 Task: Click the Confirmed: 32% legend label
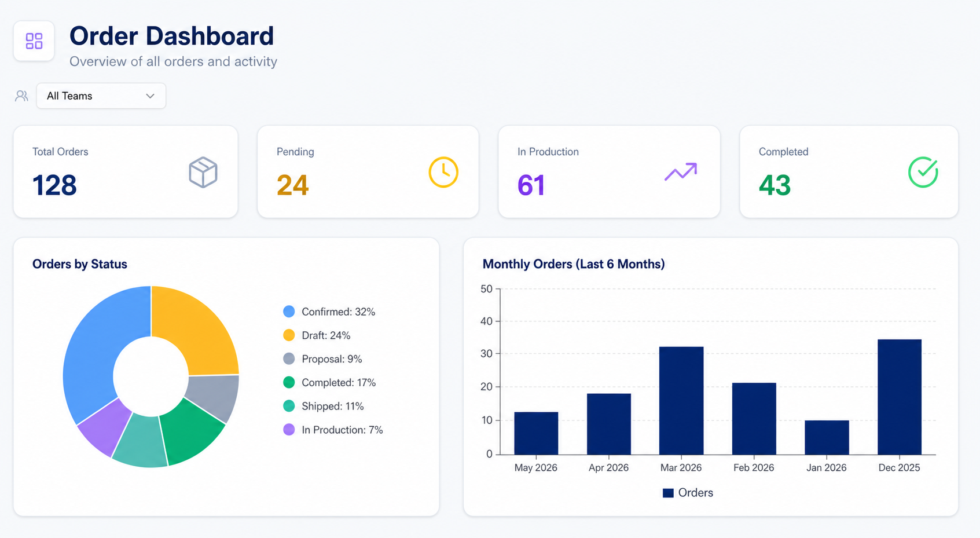339,312
